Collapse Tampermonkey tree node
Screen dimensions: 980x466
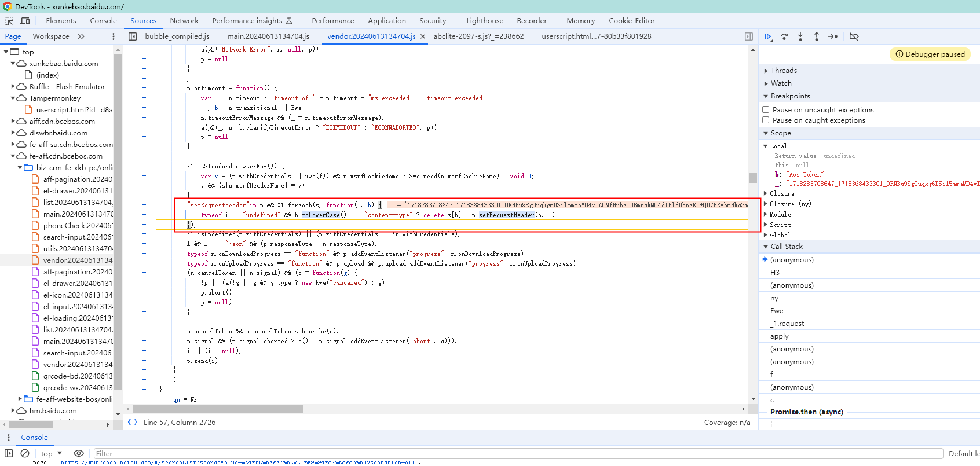13,98
